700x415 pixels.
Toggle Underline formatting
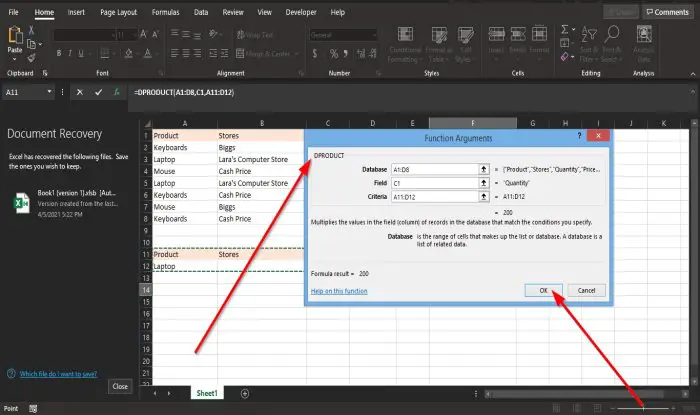[81, 54]
